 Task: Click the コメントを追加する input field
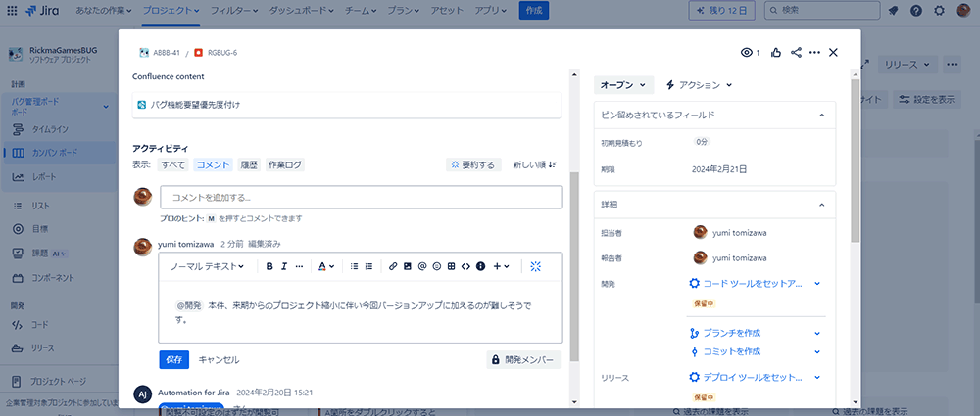361,198
